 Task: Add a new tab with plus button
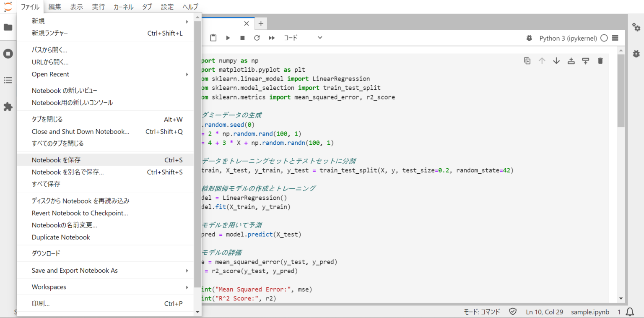260,23
